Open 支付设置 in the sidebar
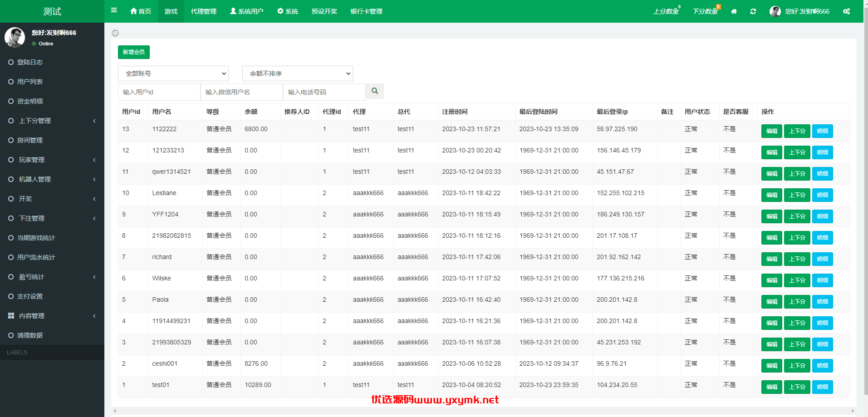This screenshot has height=417, width=868. tap(52, 296)
